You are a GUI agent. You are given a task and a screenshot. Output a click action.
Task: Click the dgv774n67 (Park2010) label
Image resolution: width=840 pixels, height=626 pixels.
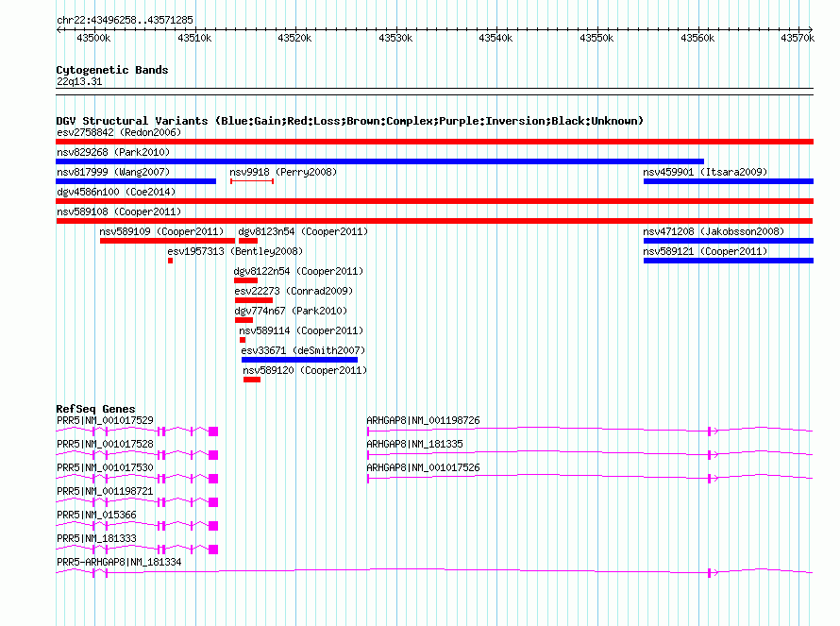291,311
